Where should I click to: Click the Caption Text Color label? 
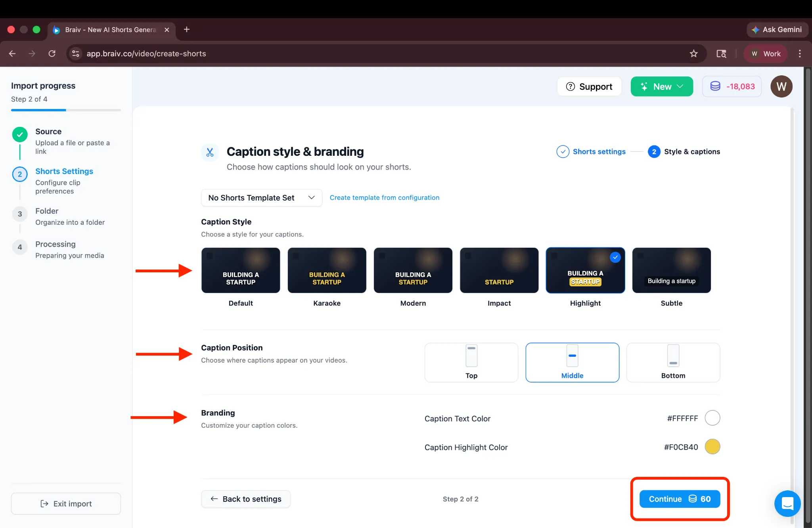pos(457,419)
